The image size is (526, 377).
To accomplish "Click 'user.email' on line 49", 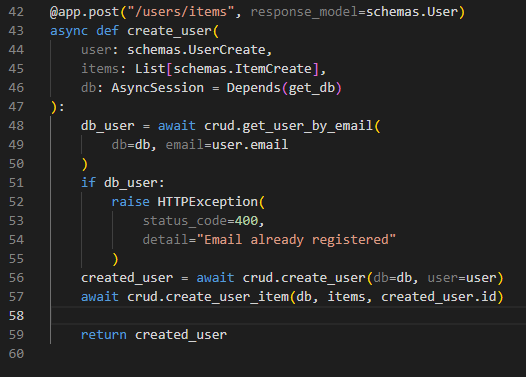I will coord(250,145).
